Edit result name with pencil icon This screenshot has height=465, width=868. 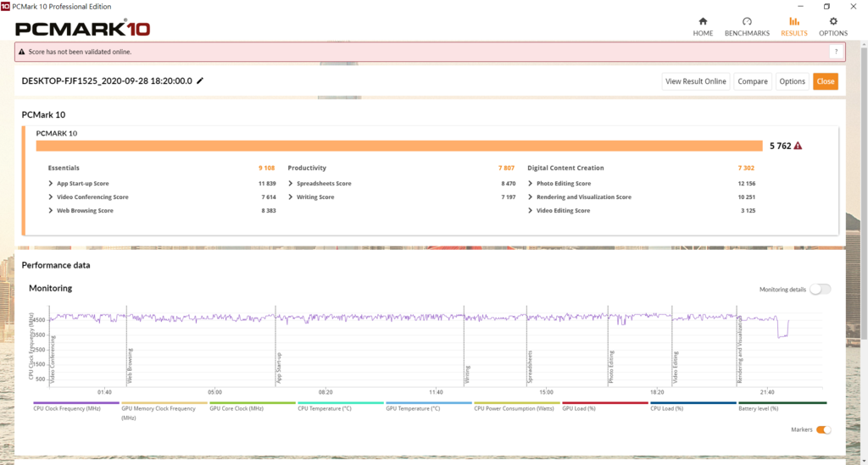(x=200, y=80)
